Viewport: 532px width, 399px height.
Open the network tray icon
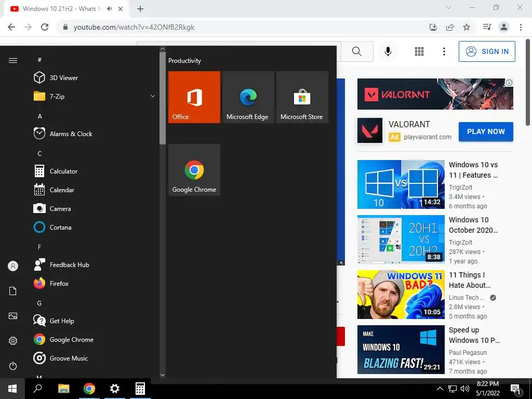(x=453, y=389)
